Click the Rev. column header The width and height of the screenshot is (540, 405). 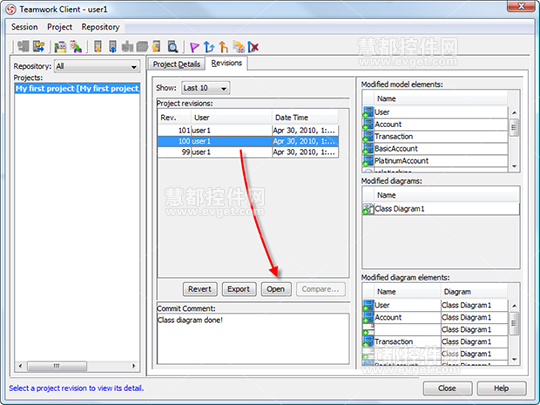click(x=175, y=118)
